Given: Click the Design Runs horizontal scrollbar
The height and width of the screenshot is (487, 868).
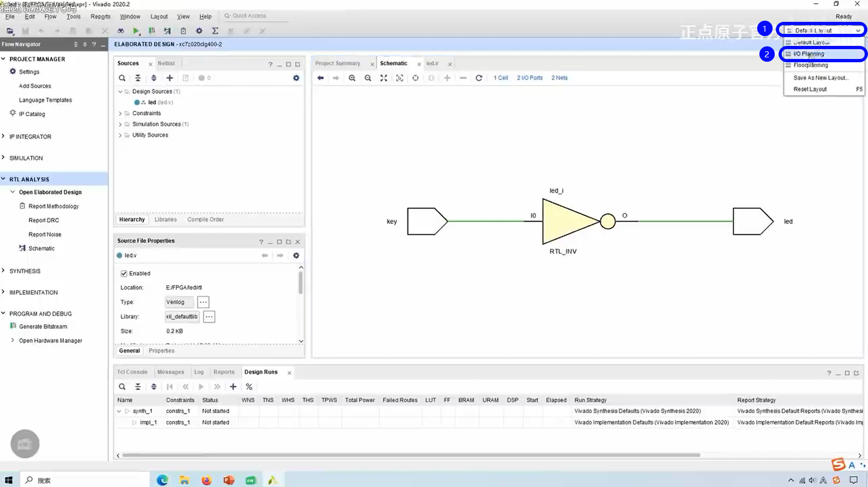Looking at the screenshot, I should click(410, 455).
